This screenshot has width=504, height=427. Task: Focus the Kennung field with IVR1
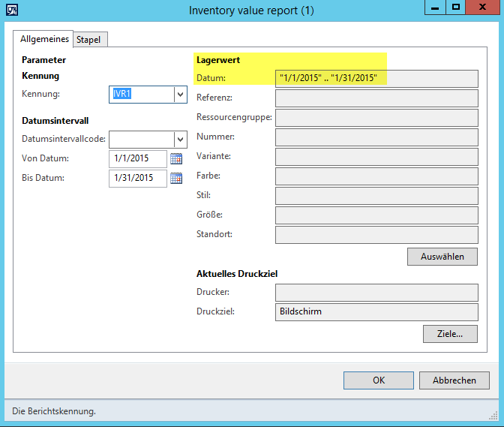coord(141,95)
